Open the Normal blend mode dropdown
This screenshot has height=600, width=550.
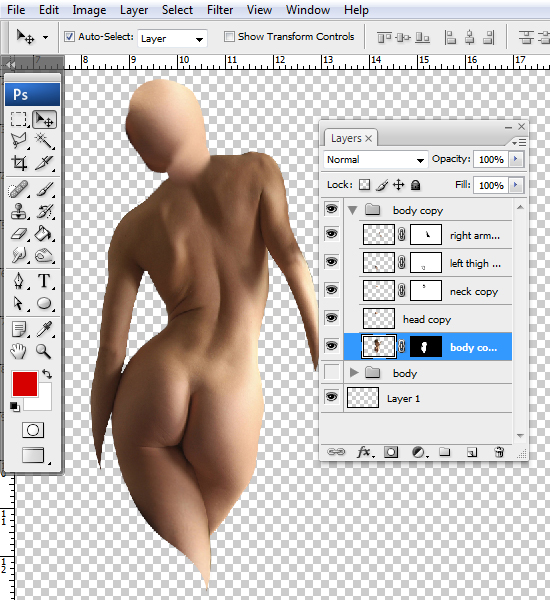point(376,160)
